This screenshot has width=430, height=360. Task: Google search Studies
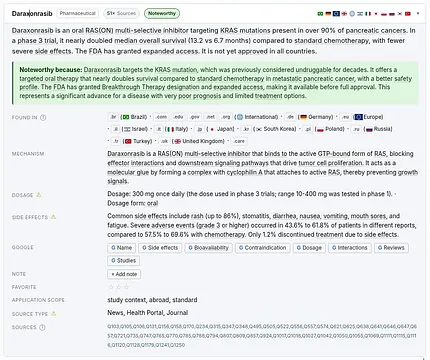pos(123,260)
